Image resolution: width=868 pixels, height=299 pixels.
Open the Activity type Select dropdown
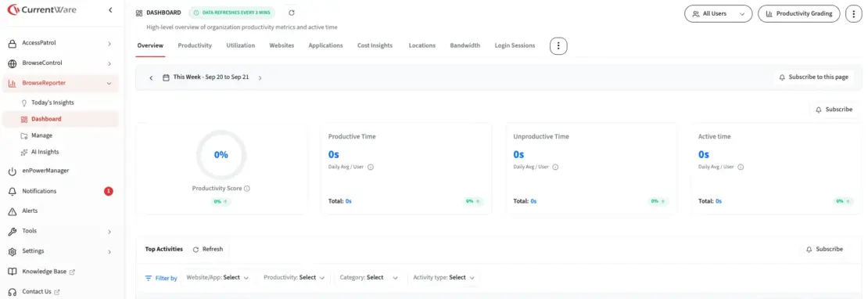pos(444,277)
